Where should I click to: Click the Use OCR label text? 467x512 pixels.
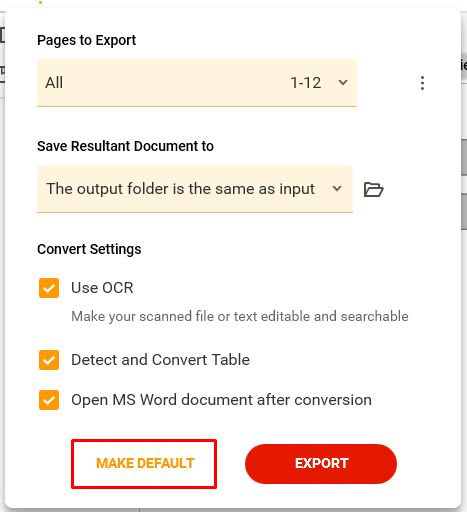pyautogui.click(x=102, y=288)
